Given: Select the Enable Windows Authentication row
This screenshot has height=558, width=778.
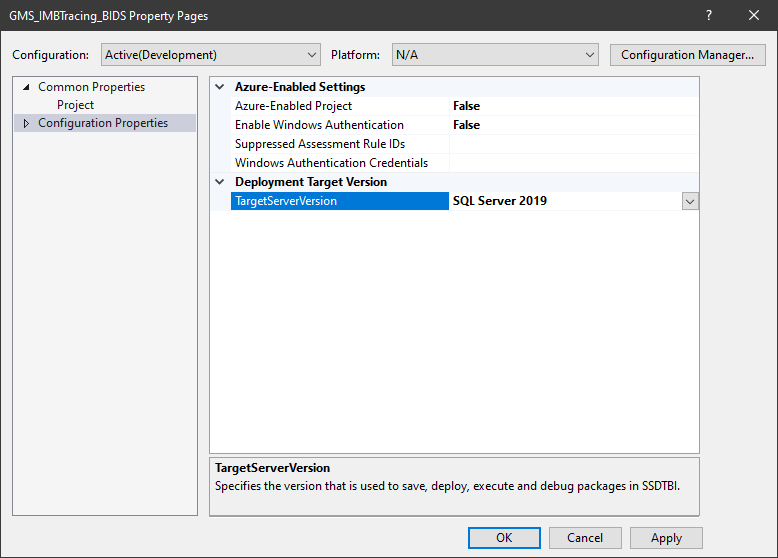Looking at the screenshot, I should [319, 125].
